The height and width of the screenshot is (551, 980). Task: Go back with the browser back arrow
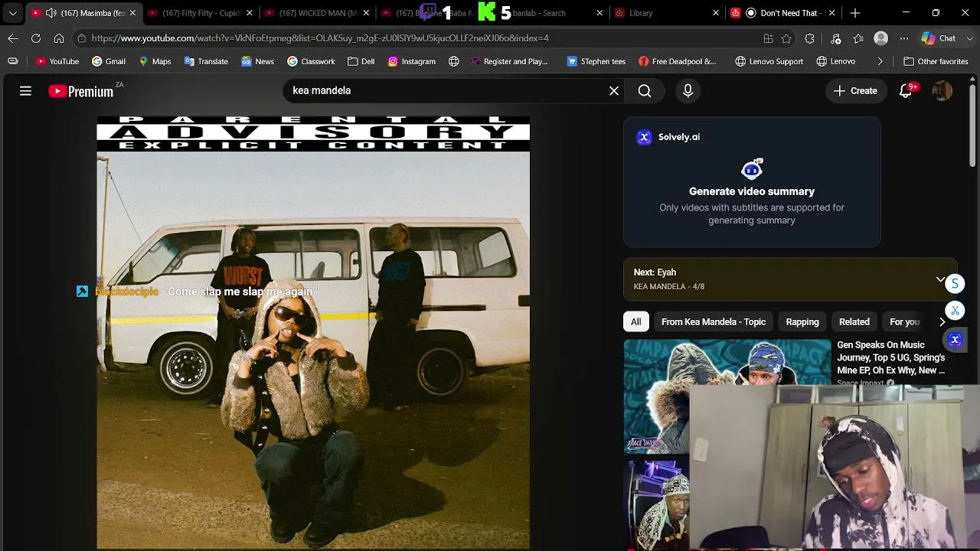pos(13,38)
